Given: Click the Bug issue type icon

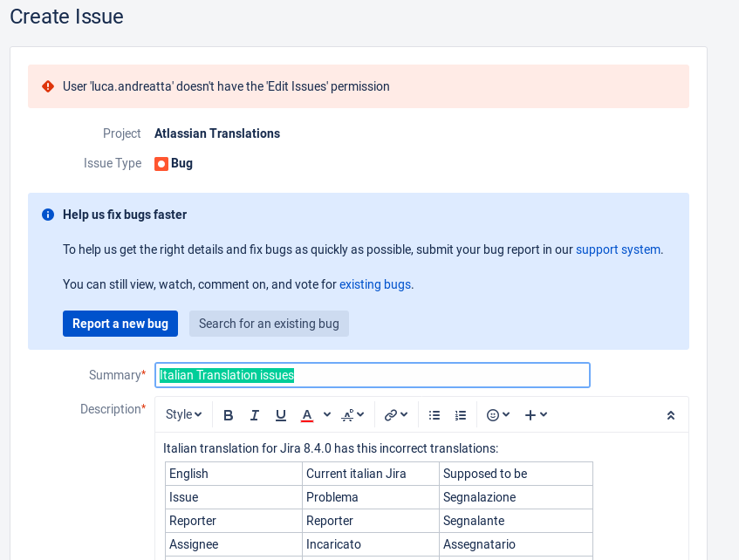Looking at the screenshot, I should (x=161, y=164).
